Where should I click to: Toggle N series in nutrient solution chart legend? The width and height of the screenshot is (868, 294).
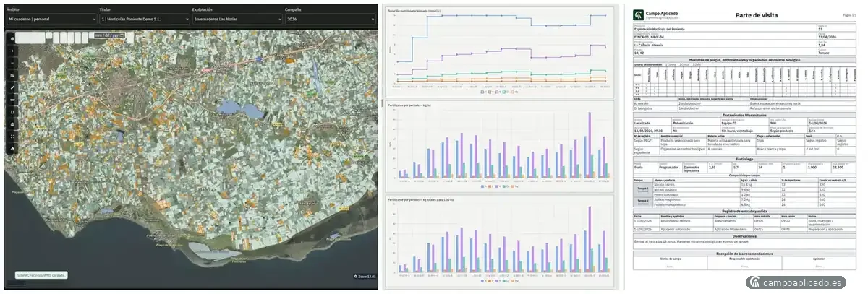pyautogui.click(x=483, y=92)
